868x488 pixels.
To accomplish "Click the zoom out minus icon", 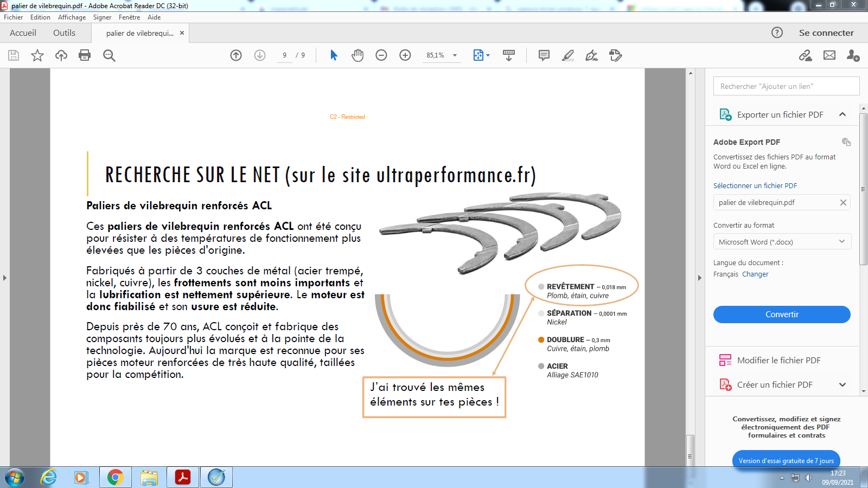I will pyautogui.click(x=381, y=55).
